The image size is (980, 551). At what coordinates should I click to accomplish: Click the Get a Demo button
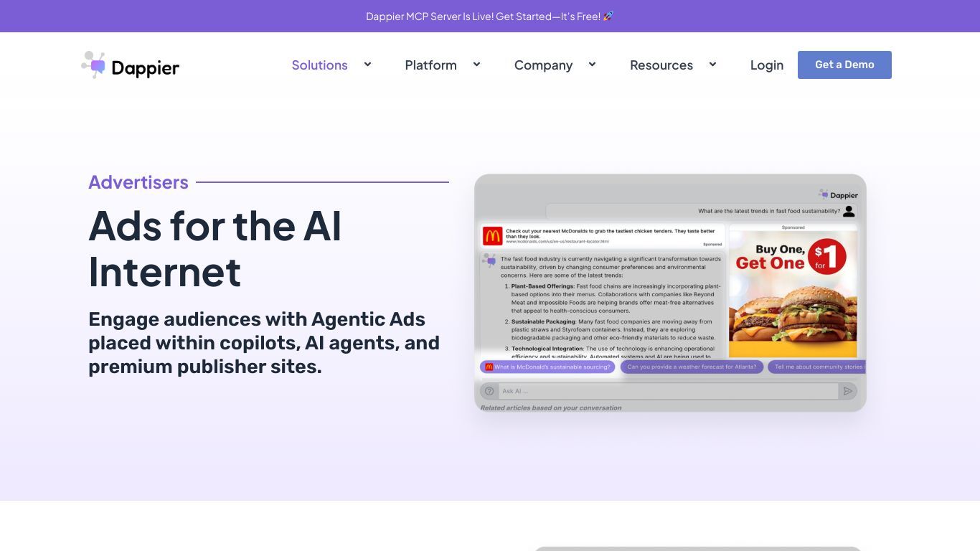point(844,65)
